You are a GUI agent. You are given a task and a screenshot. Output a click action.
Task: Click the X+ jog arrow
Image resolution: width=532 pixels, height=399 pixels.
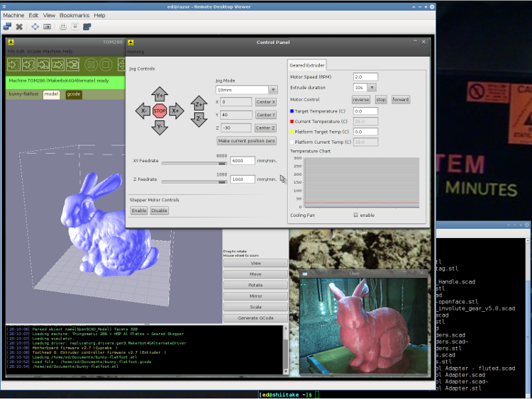[x=176, y=111]
